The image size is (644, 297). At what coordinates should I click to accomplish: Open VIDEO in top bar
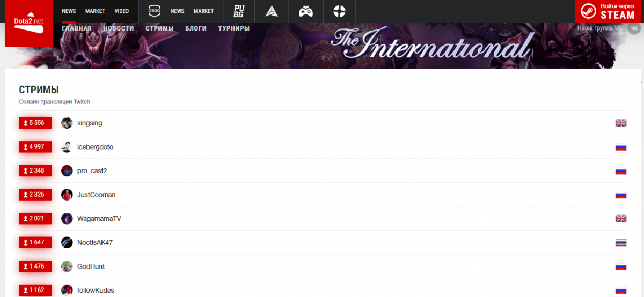click(x=122, y=11)
